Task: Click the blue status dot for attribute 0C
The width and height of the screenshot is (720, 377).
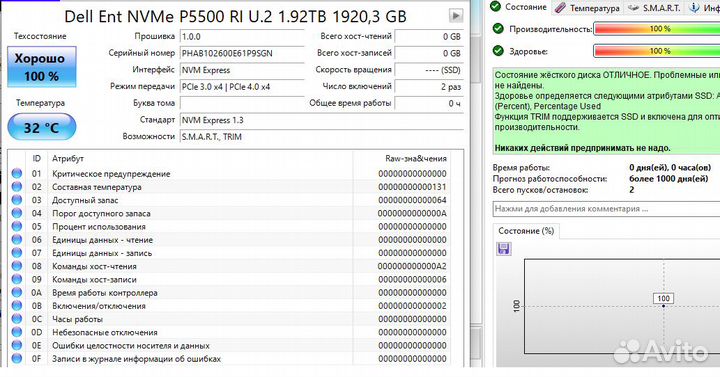Action: 17,319
